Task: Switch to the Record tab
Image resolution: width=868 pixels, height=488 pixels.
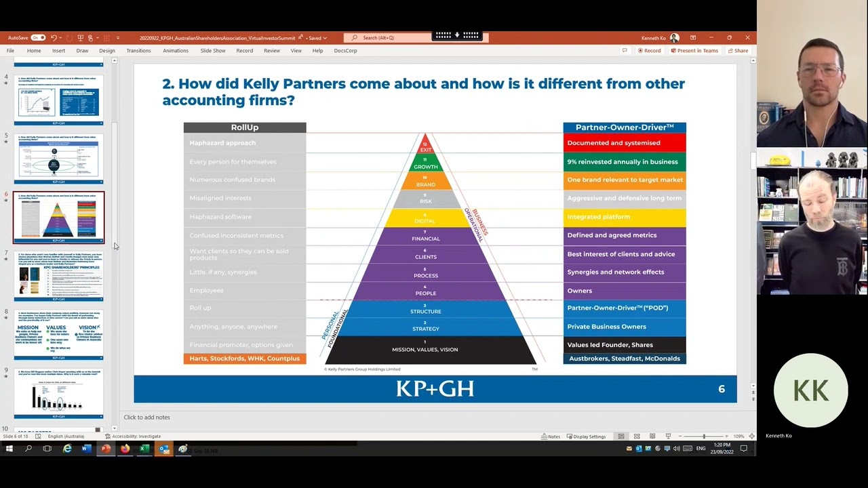Action: (245, 51)
